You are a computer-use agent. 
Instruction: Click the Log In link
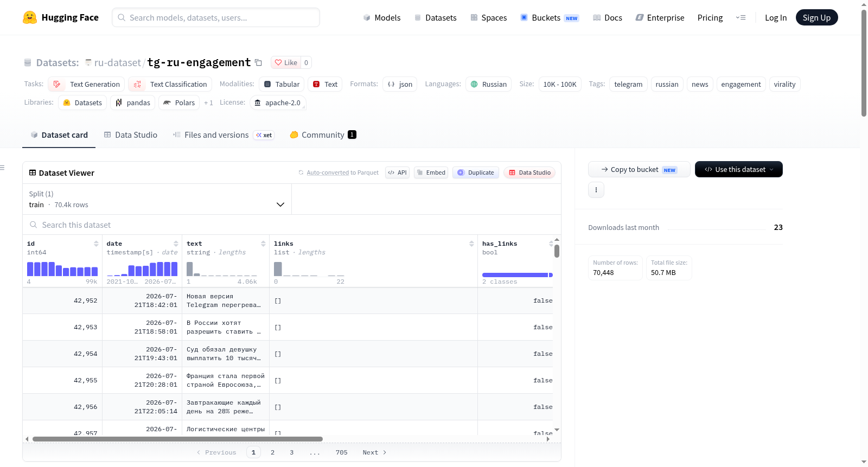[776, 17]
